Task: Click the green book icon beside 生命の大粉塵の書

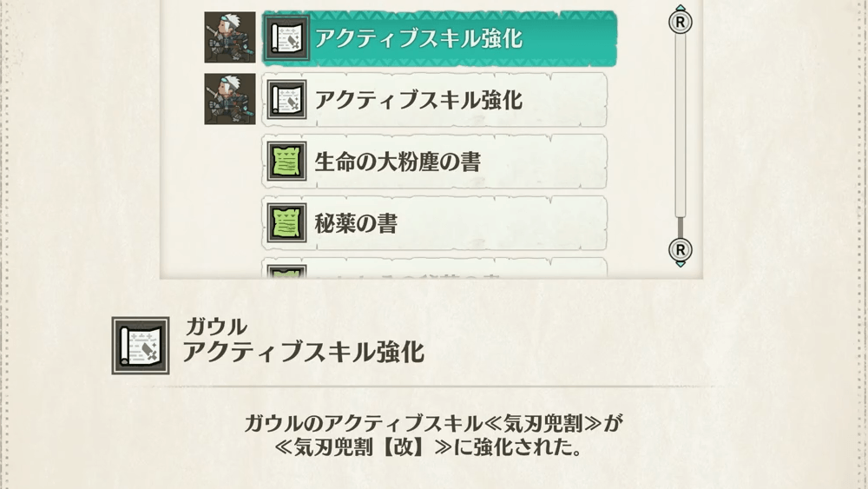Action: [286, 162]
